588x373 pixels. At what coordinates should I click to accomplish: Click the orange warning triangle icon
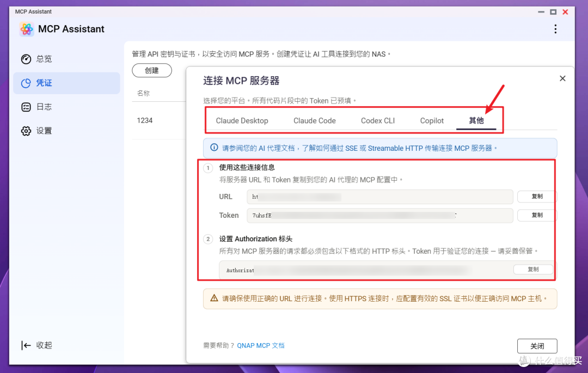click(214, 298)
